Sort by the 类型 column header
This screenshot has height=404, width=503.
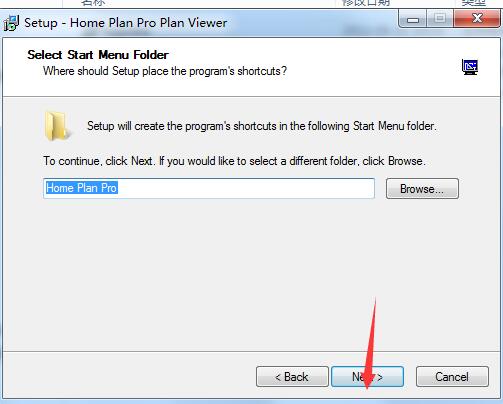(473, 3)
